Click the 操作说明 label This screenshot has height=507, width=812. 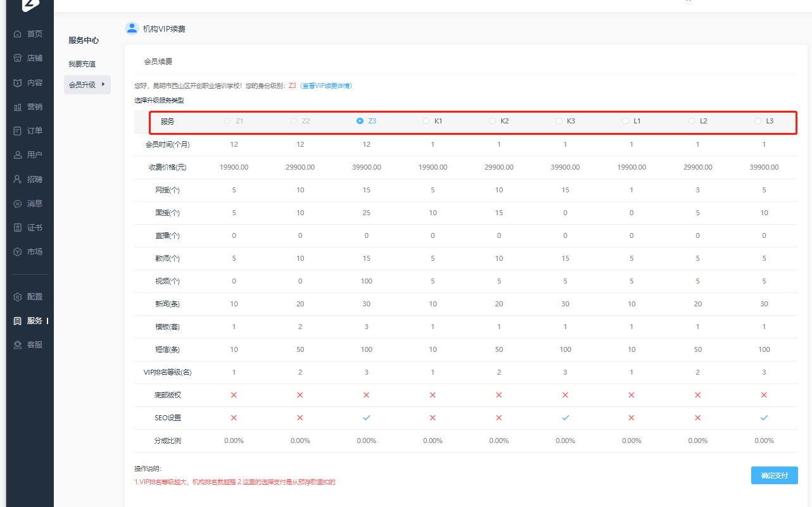[148, 469]
